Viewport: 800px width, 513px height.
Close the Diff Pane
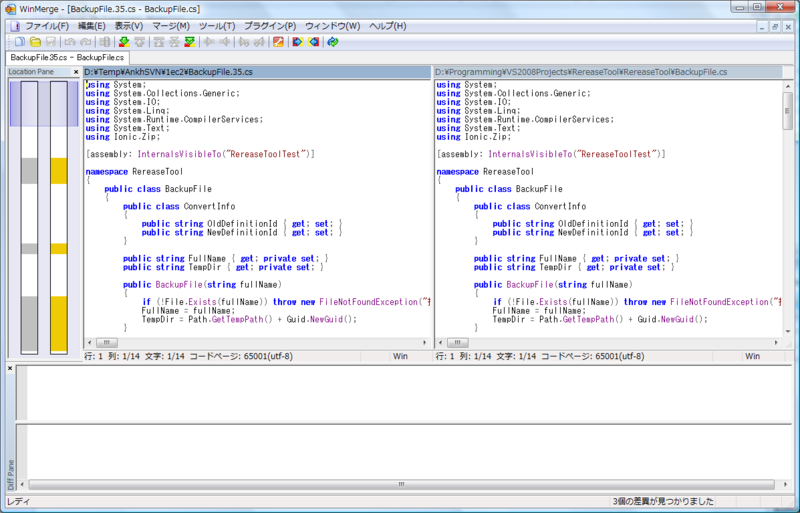click(10, 368)
